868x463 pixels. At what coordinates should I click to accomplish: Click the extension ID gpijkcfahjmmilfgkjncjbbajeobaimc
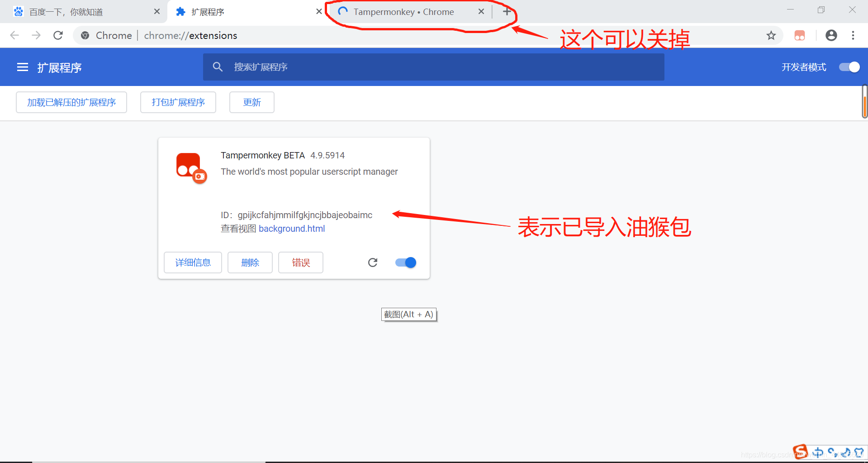[x=305, y=215]
